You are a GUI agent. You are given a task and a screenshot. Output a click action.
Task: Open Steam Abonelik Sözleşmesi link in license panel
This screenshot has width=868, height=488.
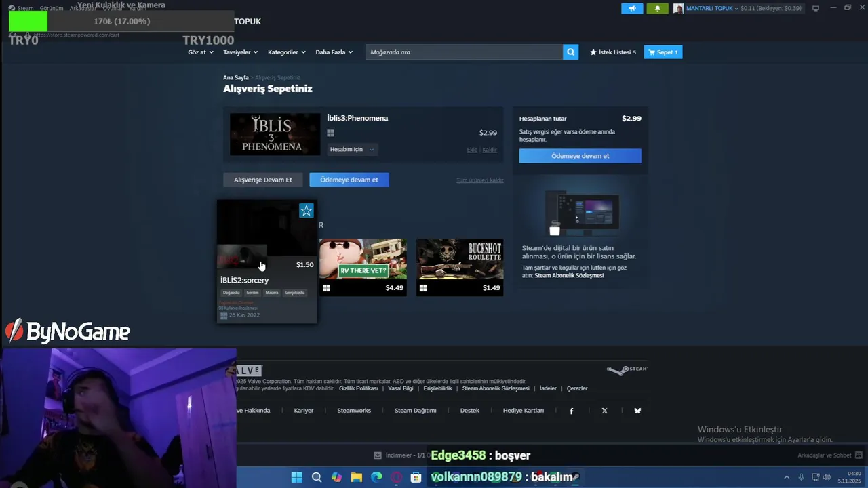coord(569,275)
